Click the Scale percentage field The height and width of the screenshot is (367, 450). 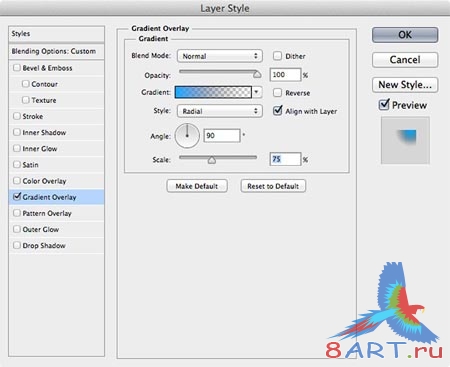point(285,159)
